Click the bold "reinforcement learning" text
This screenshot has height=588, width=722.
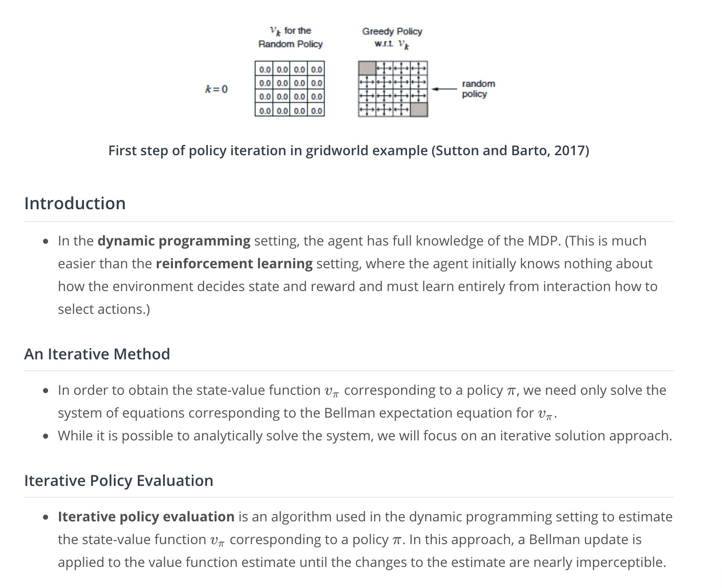(234, 264)
